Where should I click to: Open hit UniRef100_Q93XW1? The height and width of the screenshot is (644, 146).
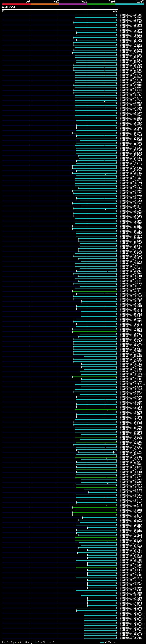click(131, 20)
